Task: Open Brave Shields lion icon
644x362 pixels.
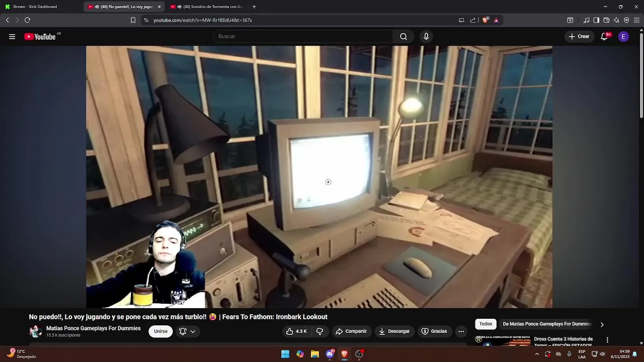Action: (485, 20)
